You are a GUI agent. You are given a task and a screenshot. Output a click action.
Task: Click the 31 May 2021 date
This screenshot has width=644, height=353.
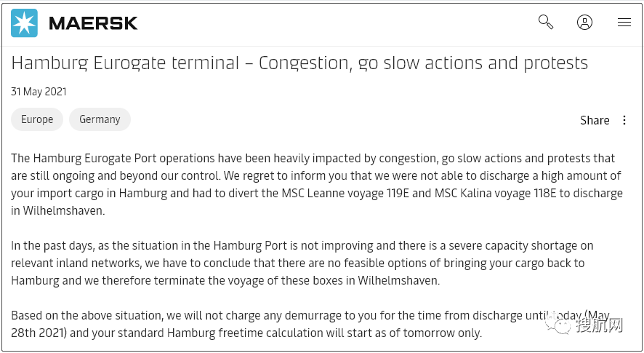pos(39,92)
